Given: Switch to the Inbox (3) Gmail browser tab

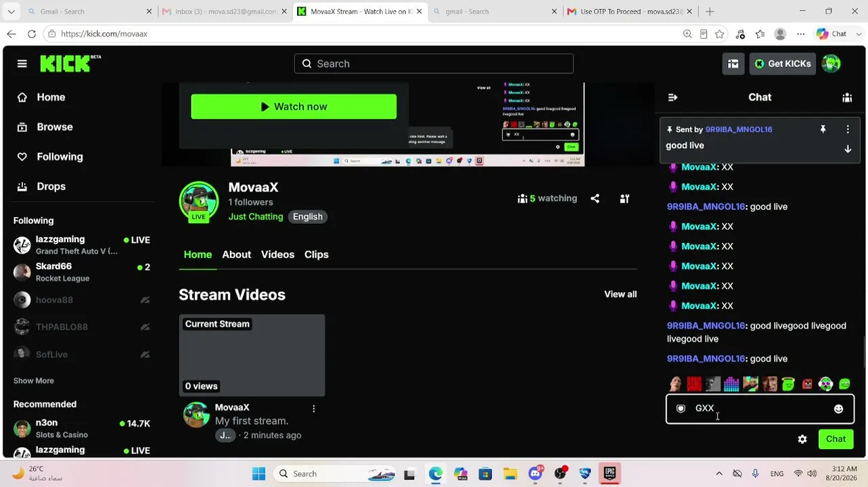Looking at the screenshot, I should (225, 11).
